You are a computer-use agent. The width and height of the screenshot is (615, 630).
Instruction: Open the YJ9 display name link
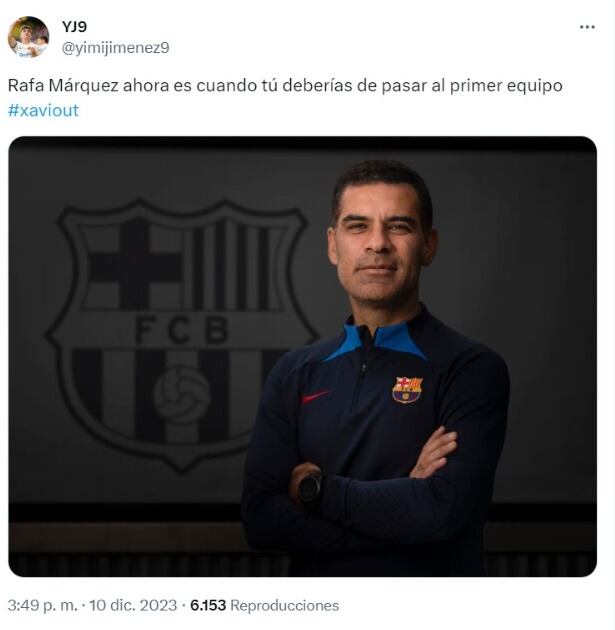(74, 27)
